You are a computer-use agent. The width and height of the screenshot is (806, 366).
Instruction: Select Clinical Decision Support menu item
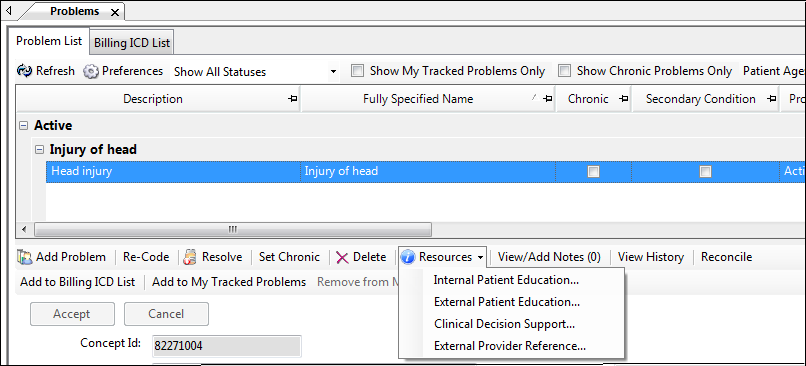tap(504, 324)
